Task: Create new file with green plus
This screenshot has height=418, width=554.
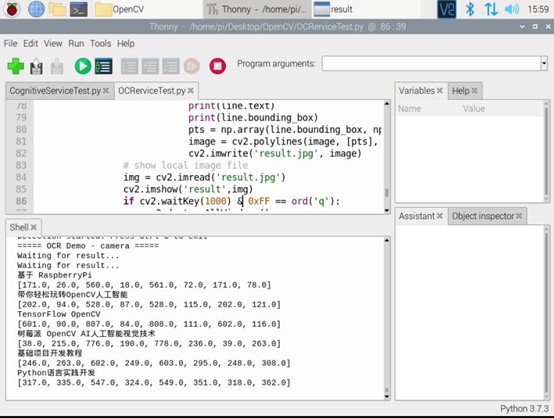Action: [16, 66]
